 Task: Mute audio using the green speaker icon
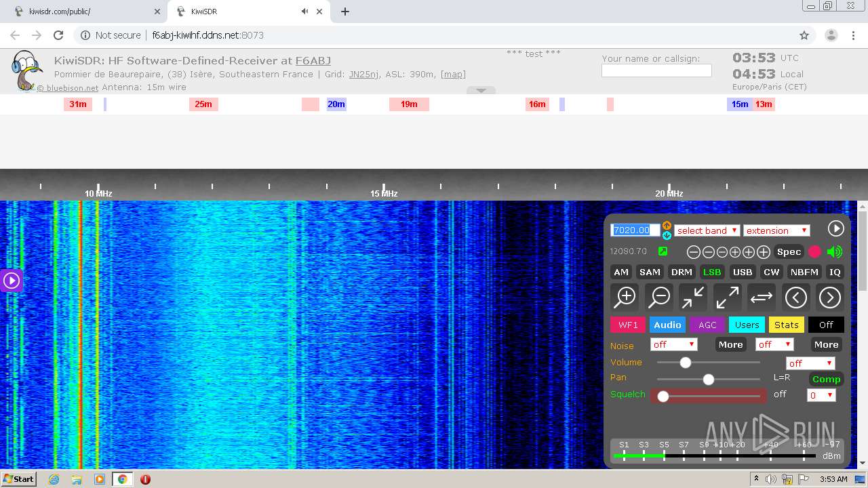(835, 251)
